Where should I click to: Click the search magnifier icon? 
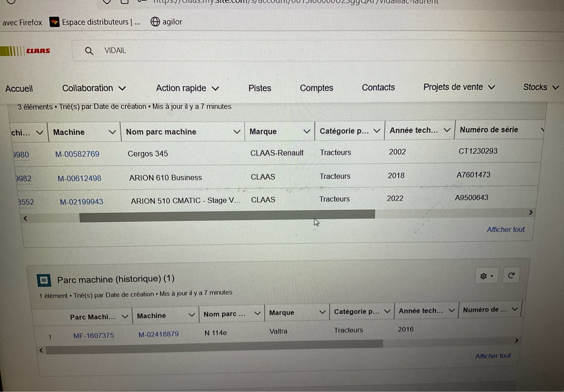[89, 51]
